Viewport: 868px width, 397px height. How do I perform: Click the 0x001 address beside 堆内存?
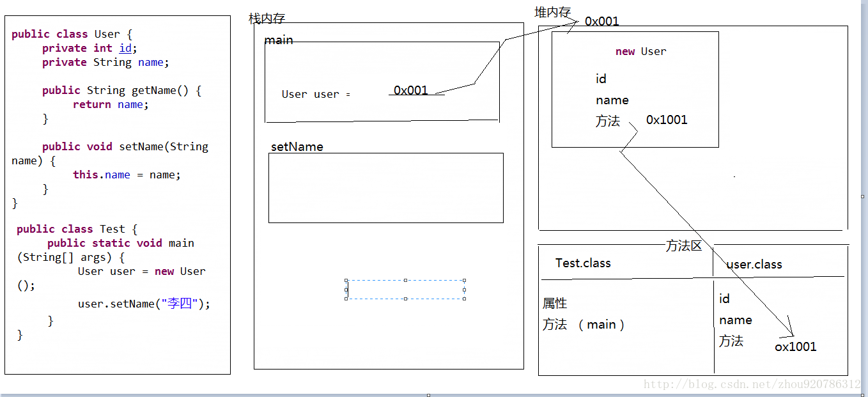[x=602, y=22]
